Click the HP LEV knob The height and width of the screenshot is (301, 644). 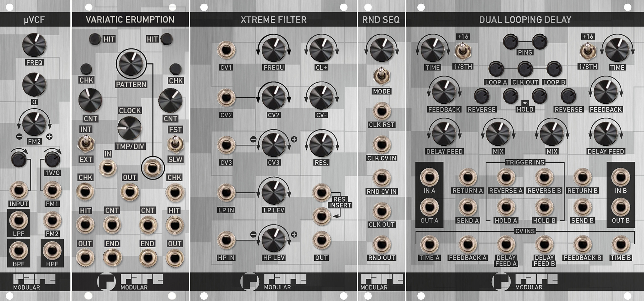274,240
